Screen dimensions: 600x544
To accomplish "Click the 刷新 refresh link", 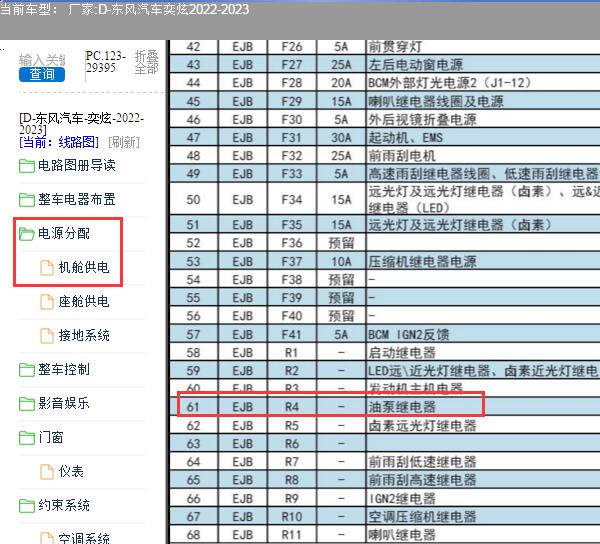I will click(x=124, y=142).
